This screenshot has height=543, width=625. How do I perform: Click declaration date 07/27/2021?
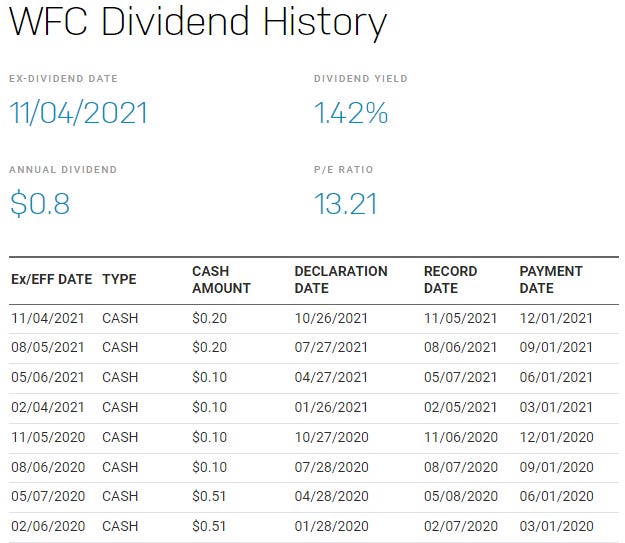tap(331, 347)
